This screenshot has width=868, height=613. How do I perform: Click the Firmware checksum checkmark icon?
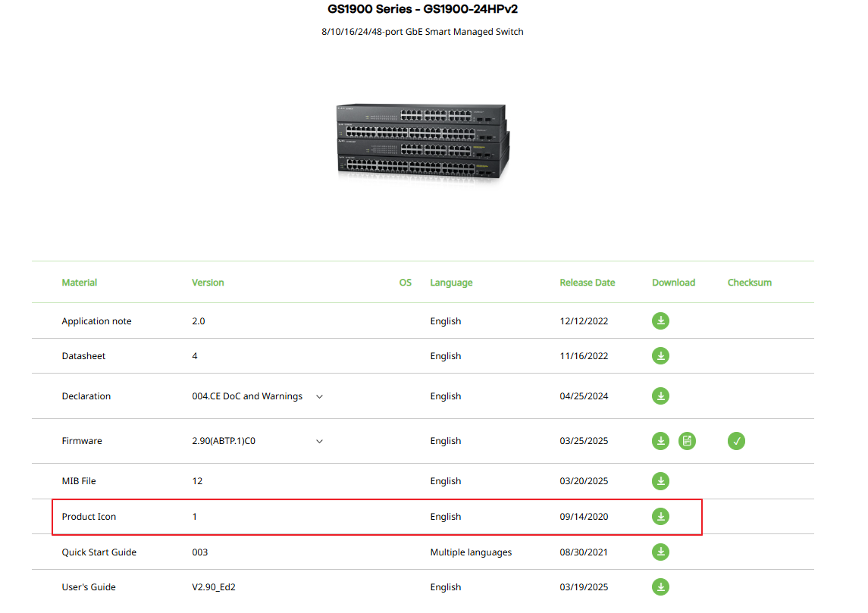[x=736, y=441]
